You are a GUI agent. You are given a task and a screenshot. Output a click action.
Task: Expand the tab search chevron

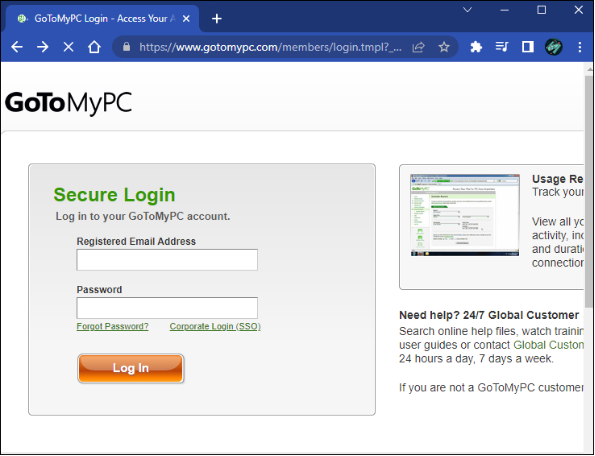point(468,10)
